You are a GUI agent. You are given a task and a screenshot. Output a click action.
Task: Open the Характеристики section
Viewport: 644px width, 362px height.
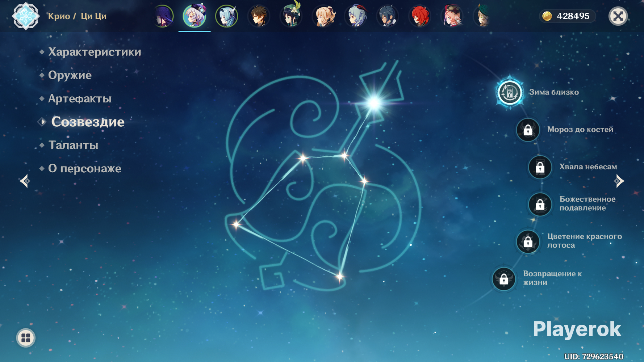[x=95, y=52]
